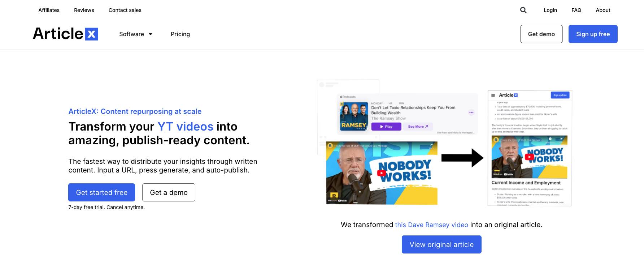Screen dimensions: 644x277
Task: Open the Pricing page
Action: click(180, 34)
